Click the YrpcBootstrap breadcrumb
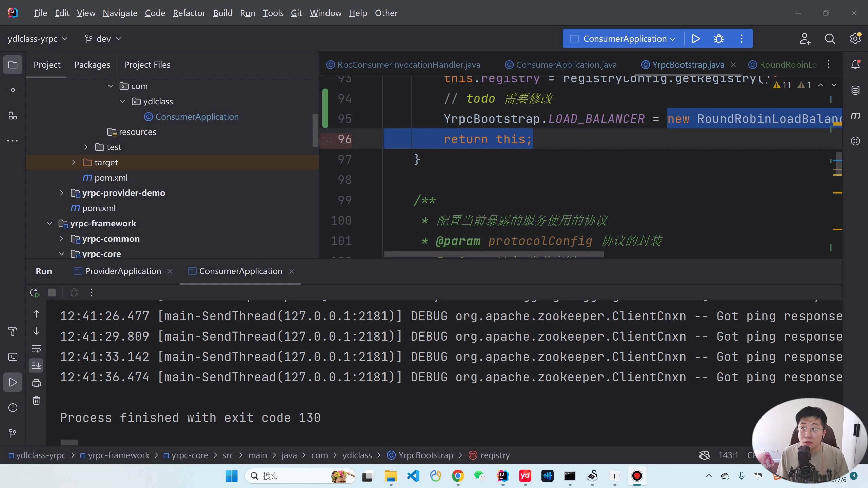868x488 pixels. (x=426, y=455)
